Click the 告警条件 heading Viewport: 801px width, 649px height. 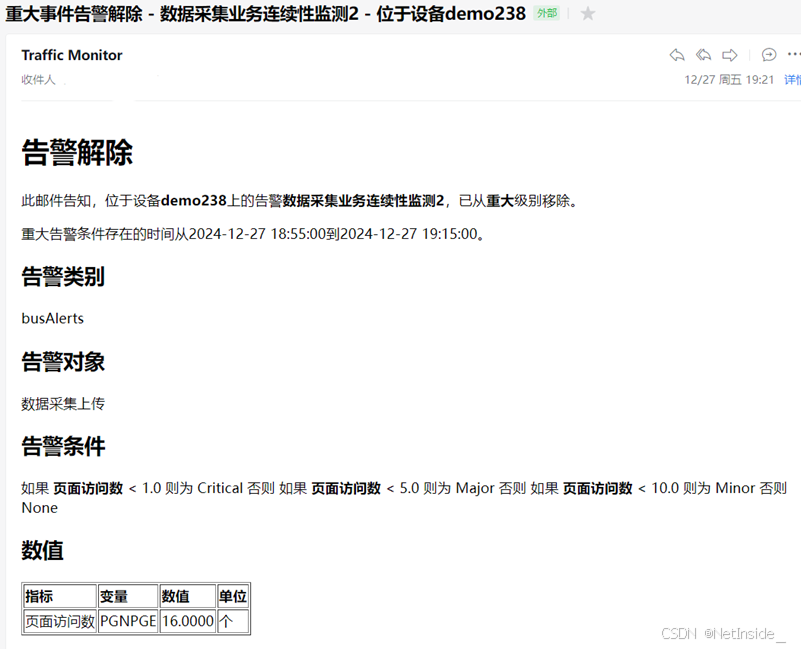pos(63,446)
